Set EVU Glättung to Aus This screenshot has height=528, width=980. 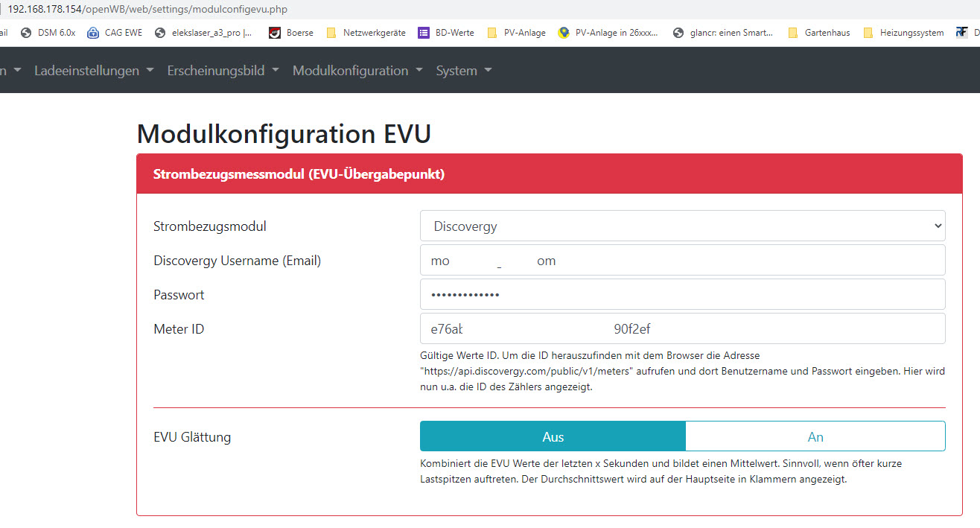553,436
